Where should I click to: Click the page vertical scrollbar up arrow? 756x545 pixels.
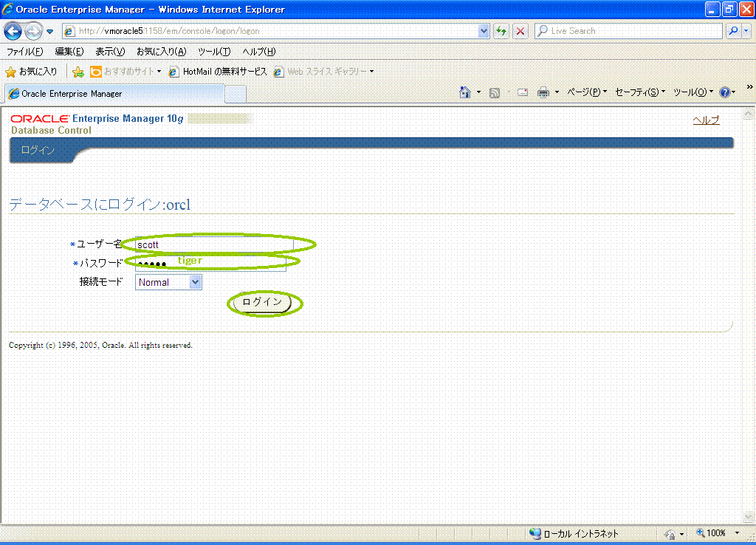click(749, 114)
